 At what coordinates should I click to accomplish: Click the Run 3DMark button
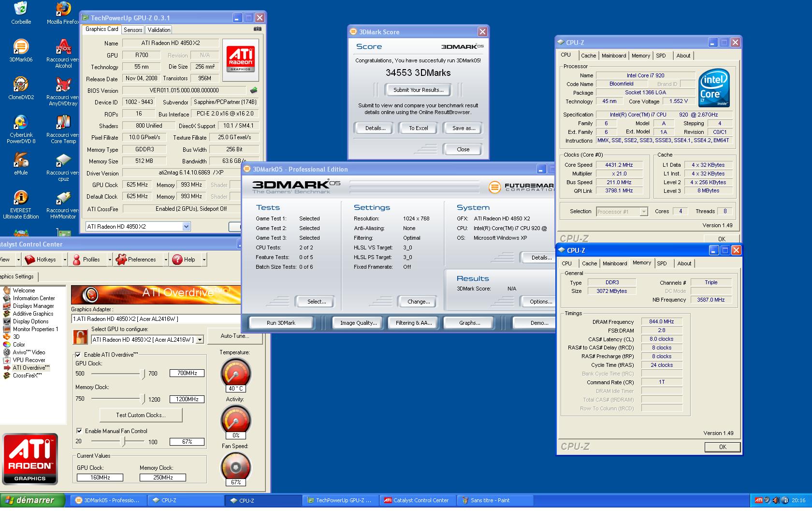click(281, 323)
